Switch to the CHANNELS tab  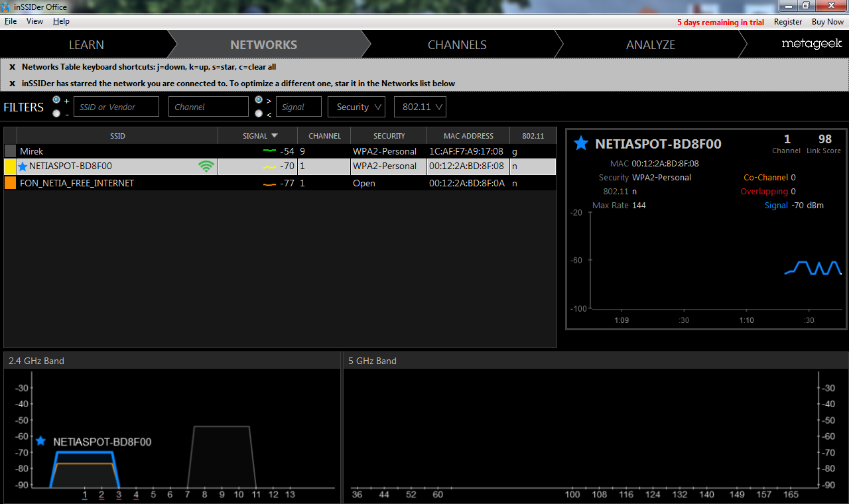point(457,45)
